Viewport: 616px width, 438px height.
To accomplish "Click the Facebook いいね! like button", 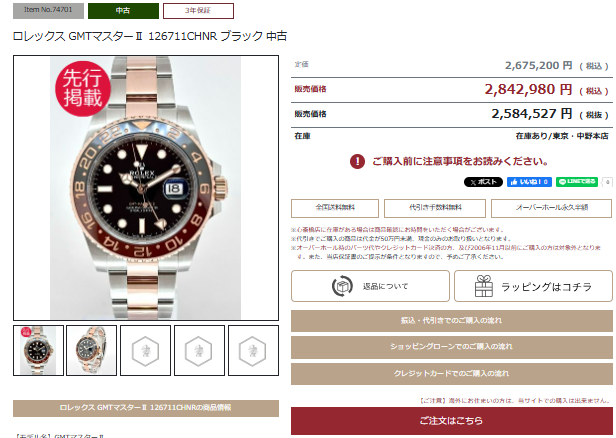I will 529,182.
